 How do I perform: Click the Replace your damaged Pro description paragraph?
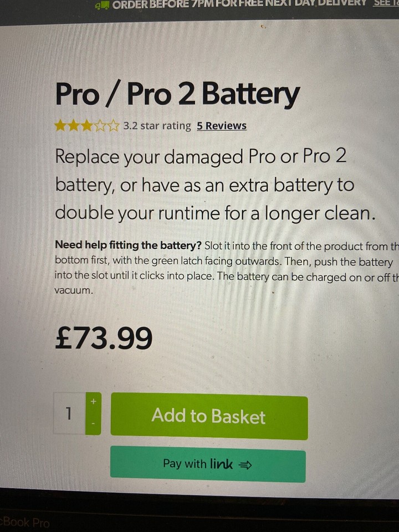[216, 185]
